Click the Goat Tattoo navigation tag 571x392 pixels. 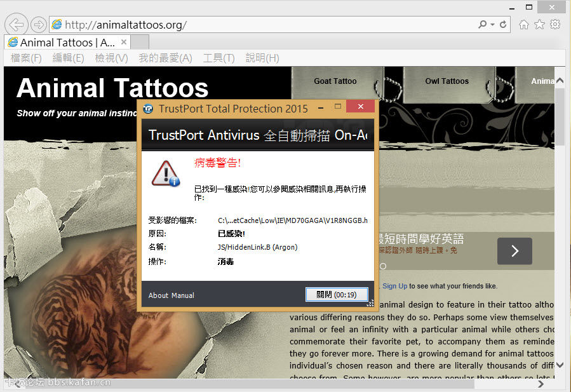[335, 81]
